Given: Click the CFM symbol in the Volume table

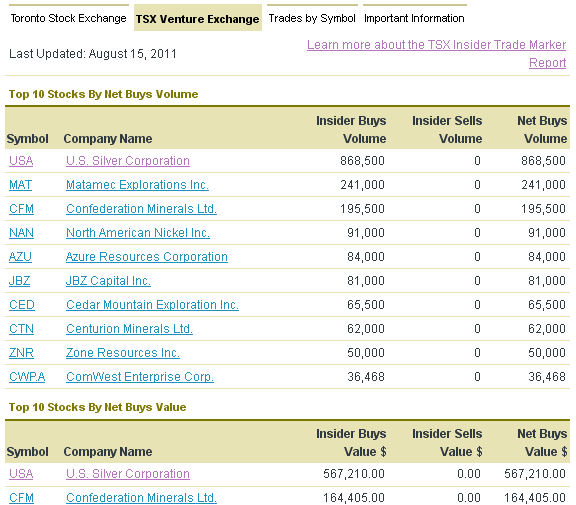Looking at the screenshot, I should coord(21,209).
